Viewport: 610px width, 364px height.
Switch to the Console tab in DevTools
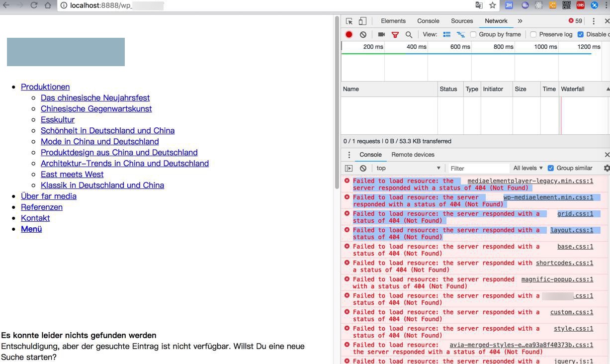428,21
